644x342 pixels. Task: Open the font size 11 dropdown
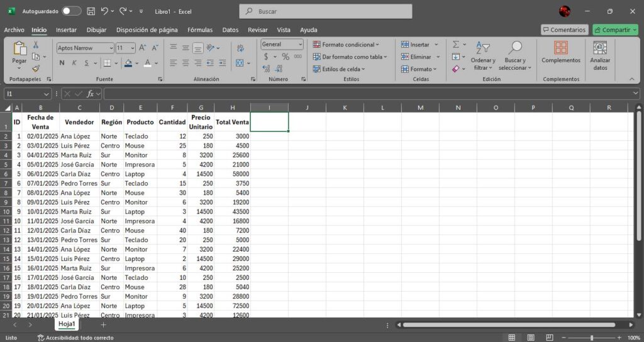[133, 48]
